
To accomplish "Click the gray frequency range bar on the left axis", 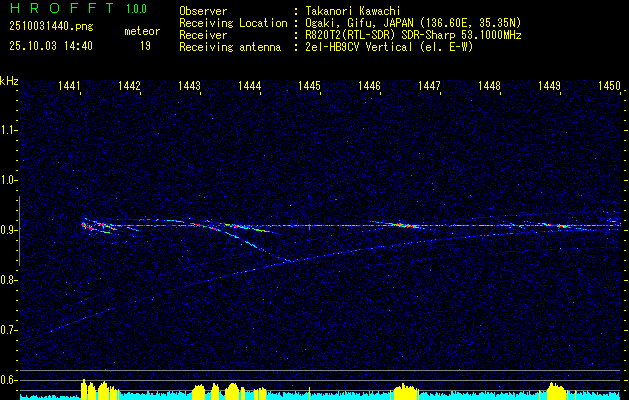I will click(19, 231).
